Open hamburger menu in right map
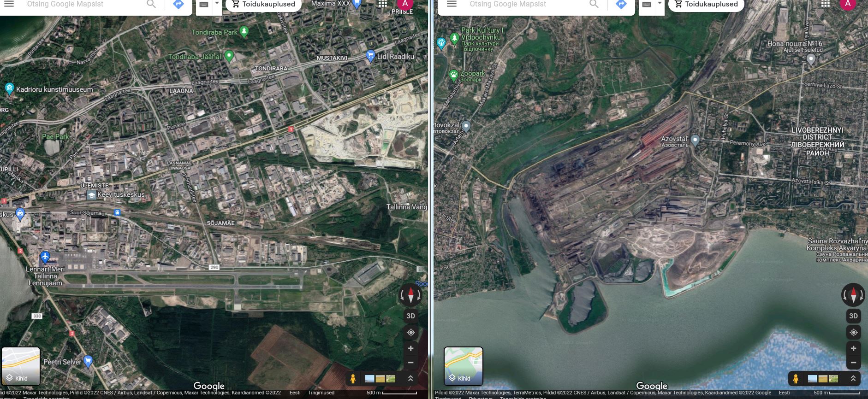Screen dimensions: 868x399 point(452,4)
